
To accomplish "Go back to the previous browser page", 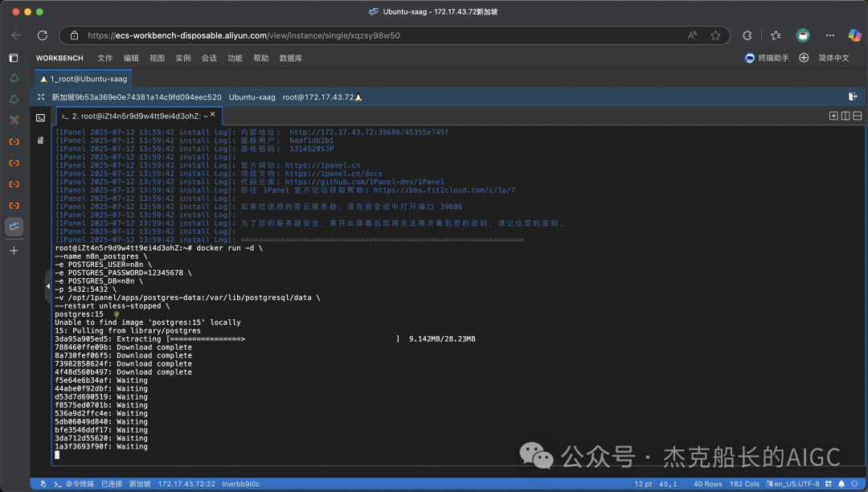I will point(17,35).
